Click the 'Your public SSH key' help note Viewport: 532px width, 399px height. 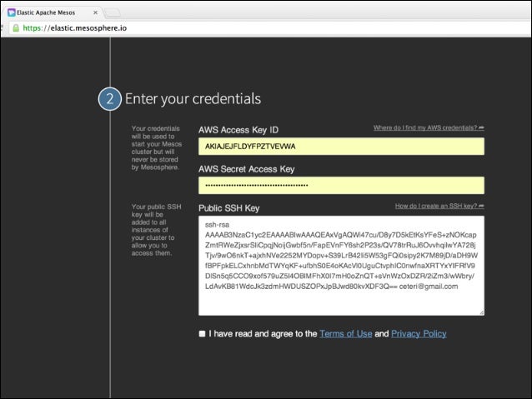coord(157,230)
